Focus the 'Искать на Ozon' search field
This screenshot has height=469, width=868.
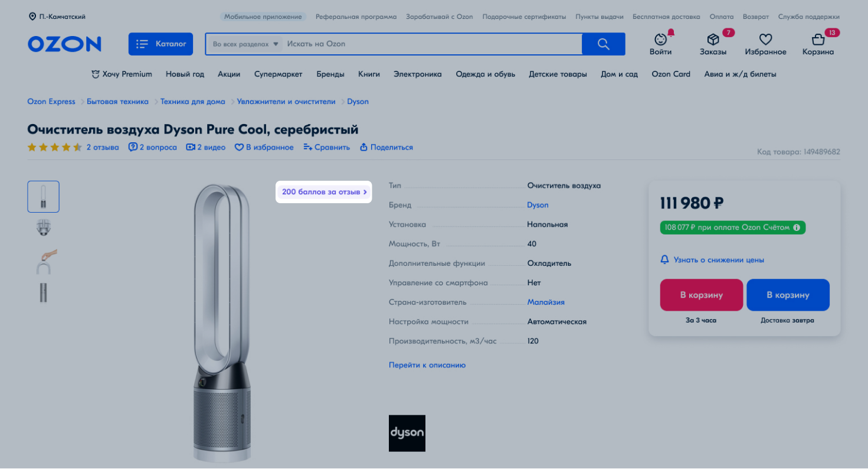(432, 44)
